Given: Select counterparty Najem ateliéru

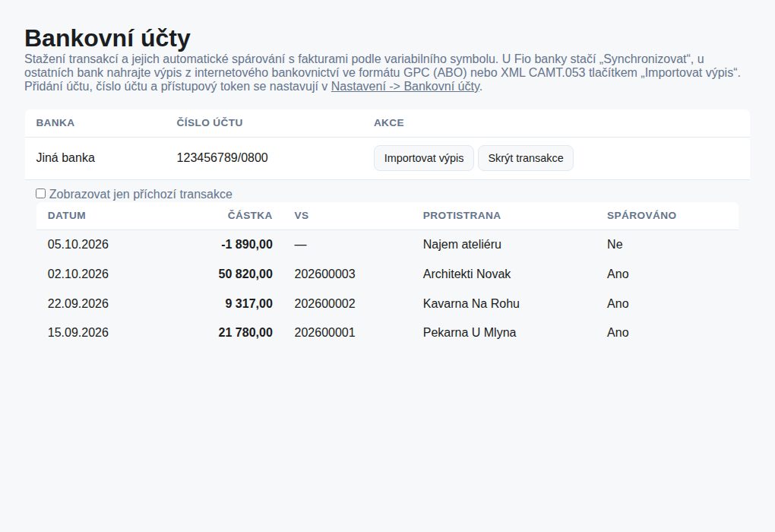Looking at the screenshot, I should coord(462,244).
